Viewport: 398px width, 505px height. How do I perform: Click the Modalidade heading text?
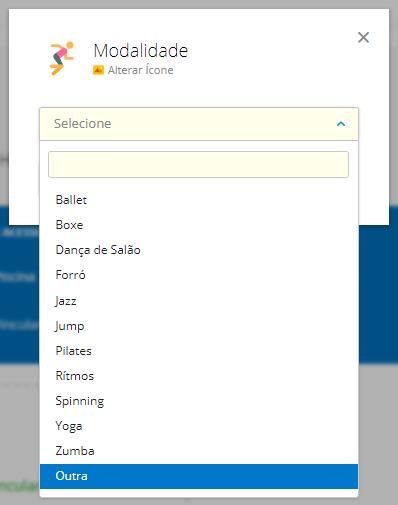pyautogui.click(x=141, y=51)
